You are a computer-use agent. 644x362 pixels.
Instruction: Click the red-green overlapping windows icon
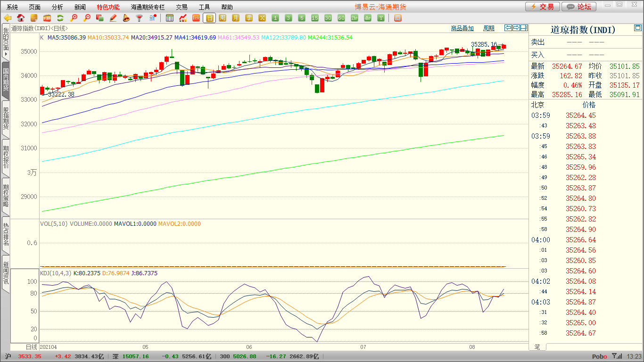point(99,18)
